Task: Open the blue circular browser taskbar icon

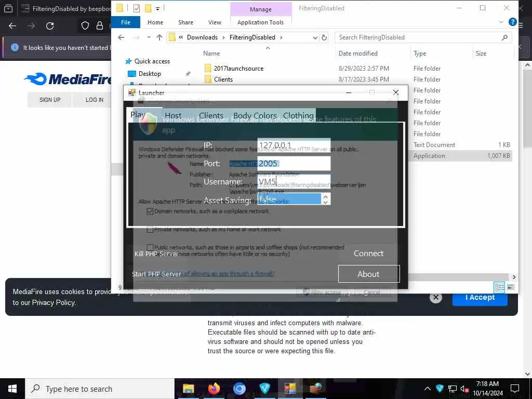Action: (x=239, y=389)
